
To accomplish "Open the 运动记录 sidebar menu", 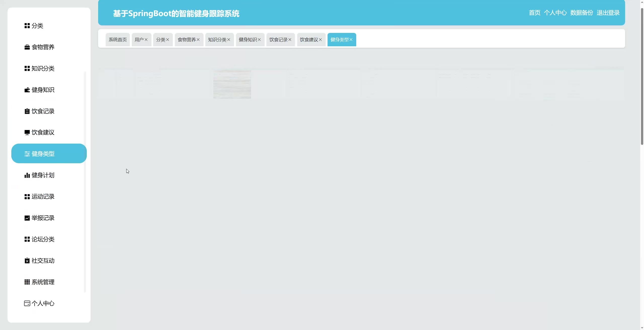I will 43,196.
